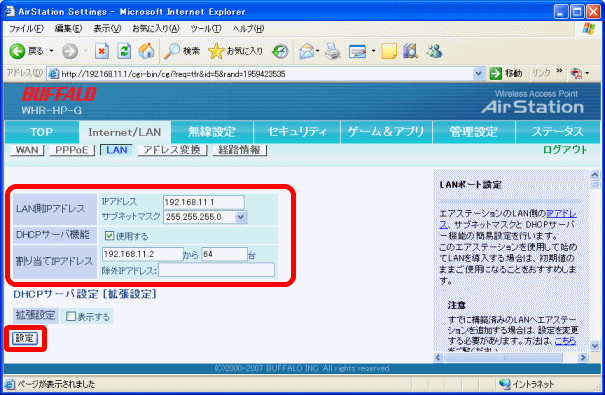Open the ツール(T) menu
Image resolution: width=605 pixels, height=395 pixels.
click(206, 29)
